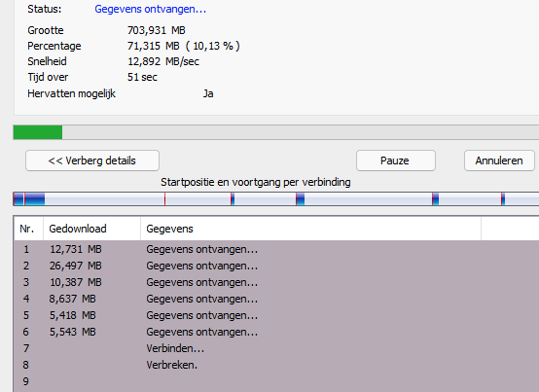Cancel the download via Annuleren
This screenshot has height=392, width=539.
pyautogui.click(x=499, y=160)
